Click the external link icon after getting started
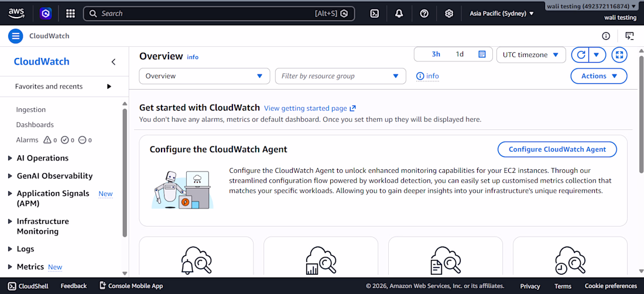Viewport: 644px width, 294px height. click(x=352, y=108)
